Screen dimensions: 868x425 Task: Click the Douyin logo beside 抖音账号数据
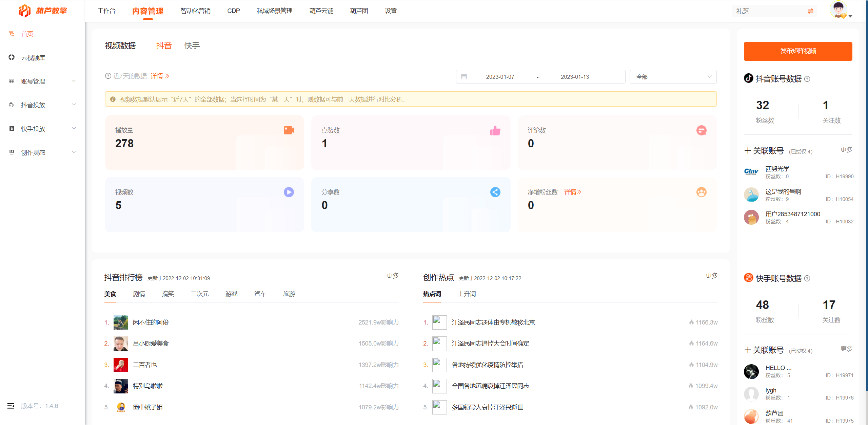point(748,78)
